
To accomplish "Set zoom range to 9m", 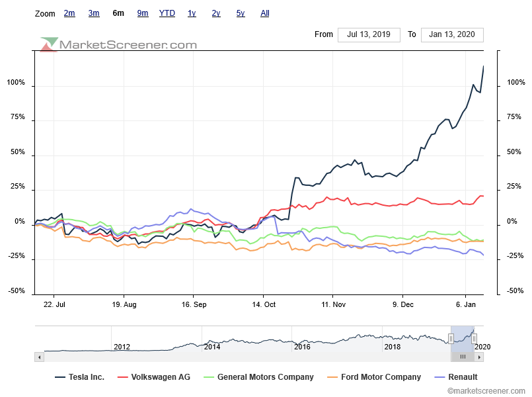I will (x=143, y=13).
